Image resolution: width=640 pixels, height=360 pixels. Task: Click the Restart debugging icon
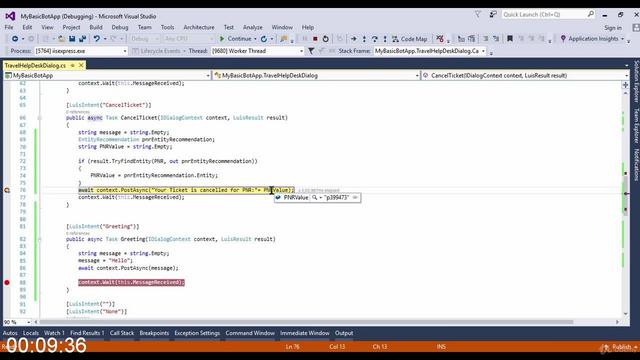[325, 39]
